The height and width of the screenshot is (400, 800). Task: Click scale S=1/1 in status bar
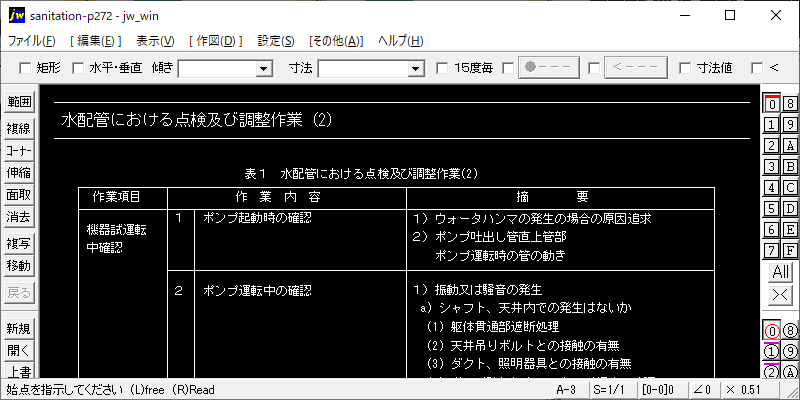pyautogui.click(x=613, y=390)
